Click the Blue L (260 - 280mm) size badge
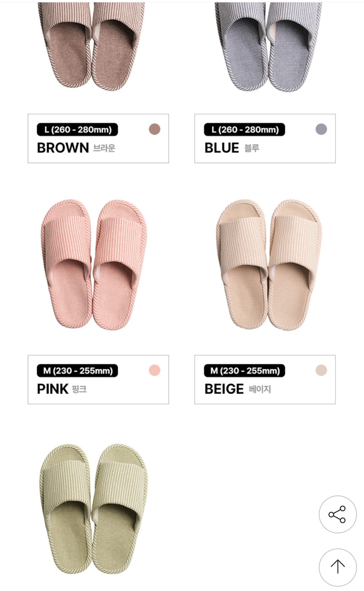Screen dimensions: 364x591 [245, 130]
